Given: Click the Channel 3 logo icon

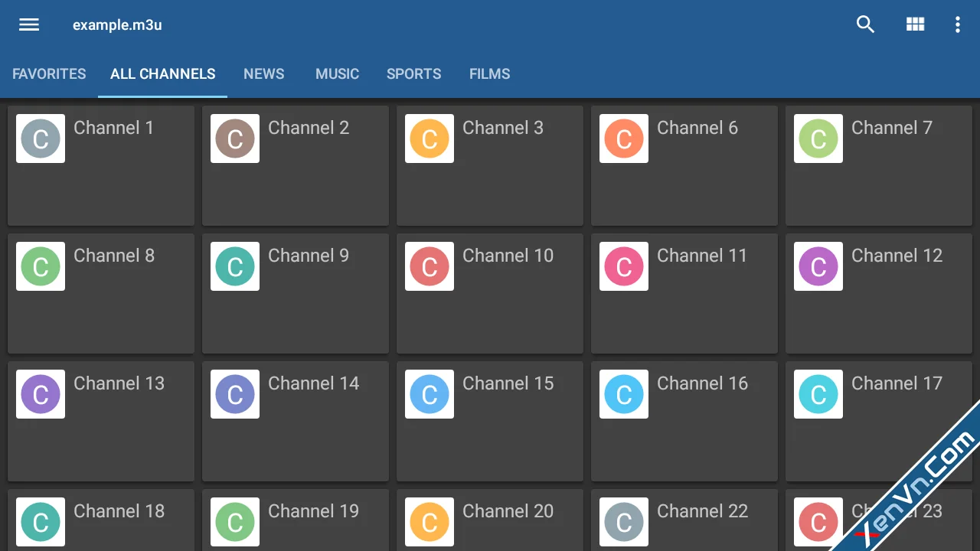Looking at the screenshot, I should [x=430, y=139].
